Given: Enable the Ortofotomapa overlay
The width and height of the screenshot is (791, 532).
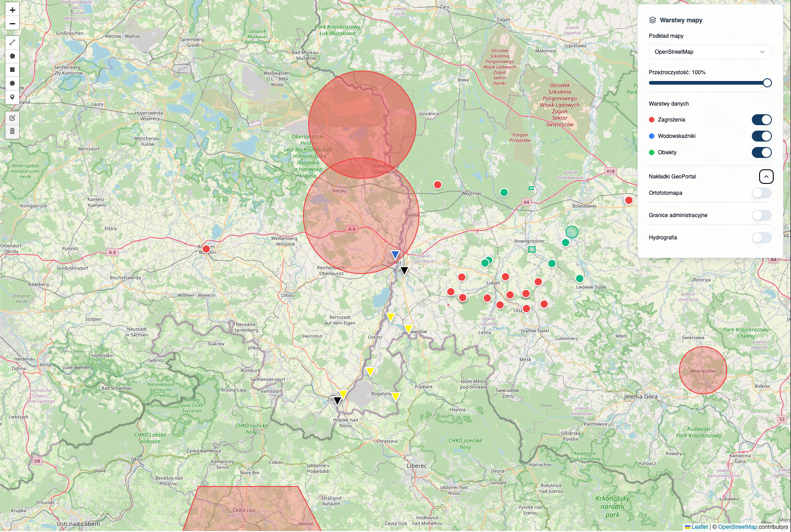Looking at the screenshot, I should [x=761, y=193].
